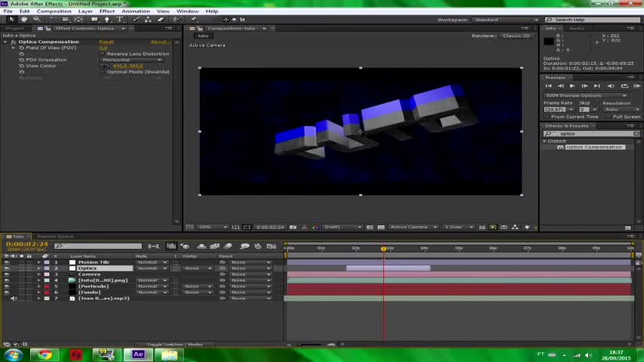Click auto-keyframe stopwatch icon in timeline
Viewport: 644px width, 362px height.
257,246
